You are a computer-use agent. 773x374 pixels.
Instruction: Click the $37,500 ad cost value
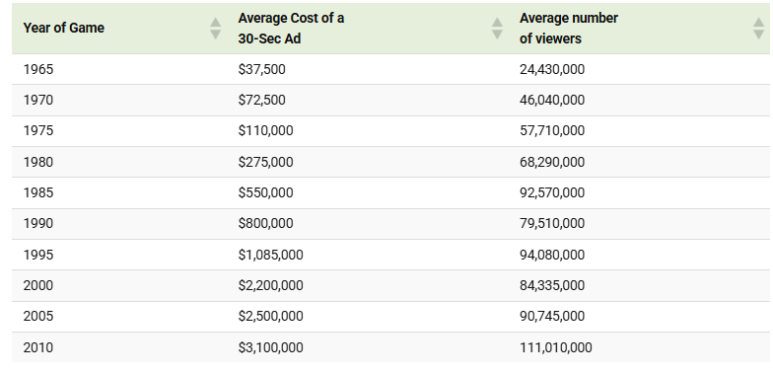[262, 69]
